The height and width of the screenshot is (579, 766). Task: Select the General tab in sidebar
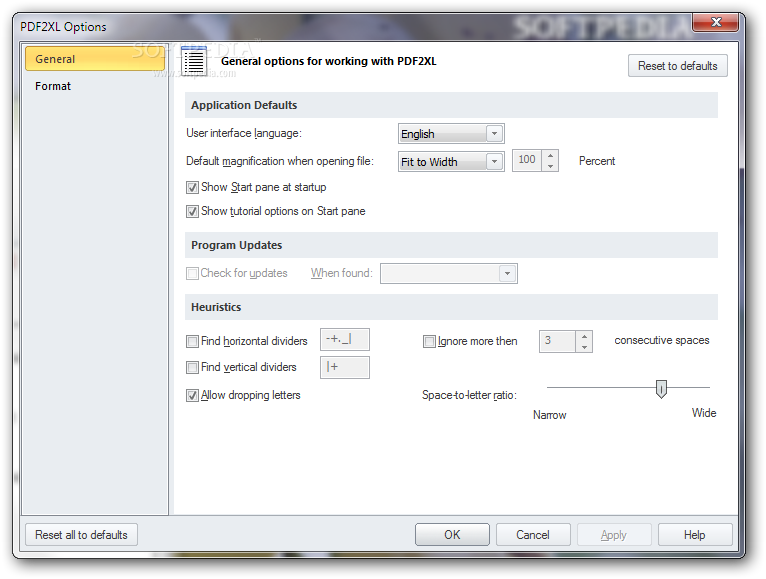[x=95, y=59]
